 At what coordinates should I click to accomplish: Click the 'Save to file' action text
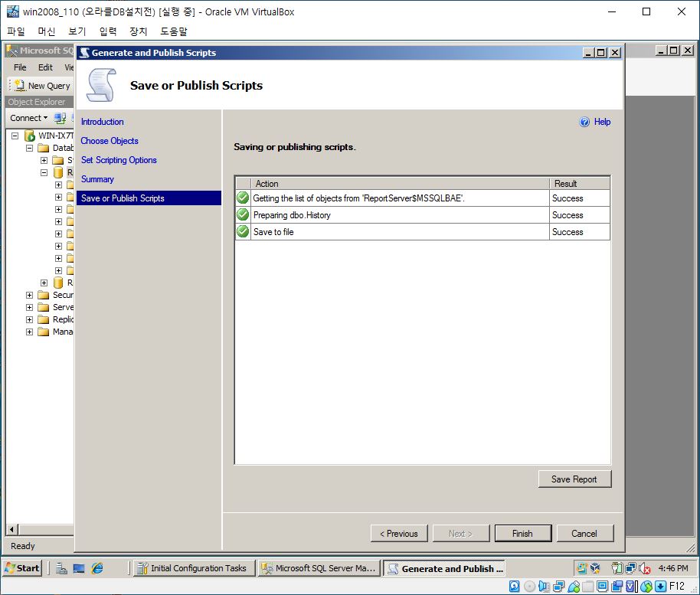tap(273, 232)
